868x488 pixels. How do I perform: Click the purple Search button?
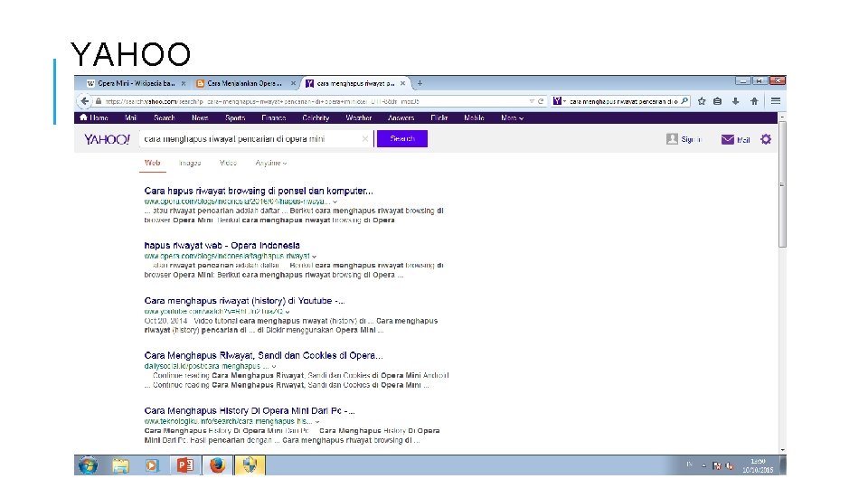pos(401,139)
